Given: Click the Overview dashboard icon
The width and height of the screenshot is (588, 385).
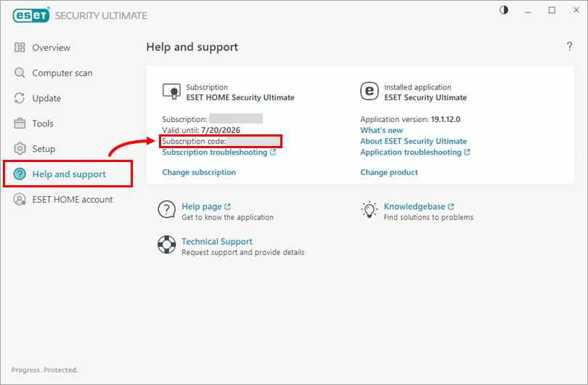Looking at the screenshot, I should pyautogui.click(x=20, y=48).
